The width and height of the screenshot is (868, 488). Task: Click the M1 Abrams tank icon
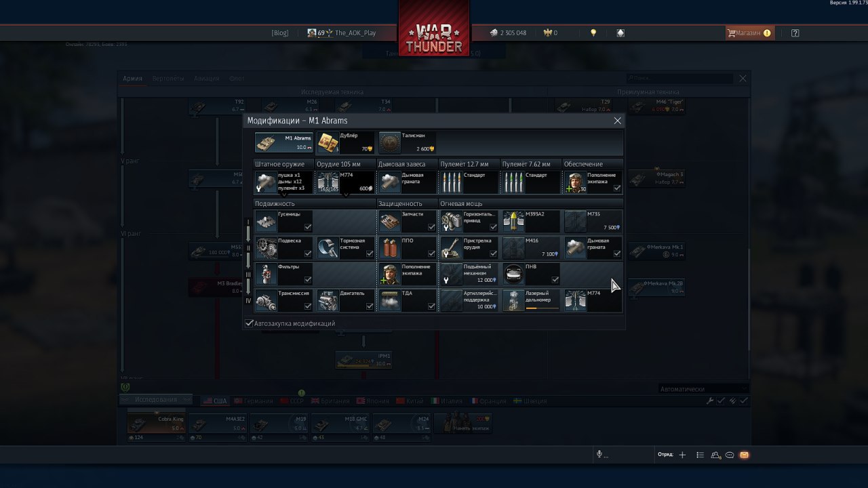click(x=267, y=142)
